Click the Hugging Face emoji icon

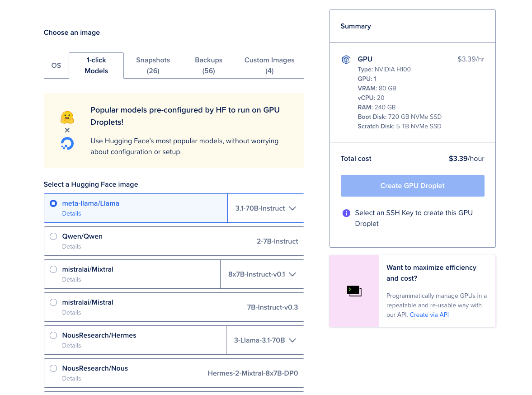(x=67, y=118)
